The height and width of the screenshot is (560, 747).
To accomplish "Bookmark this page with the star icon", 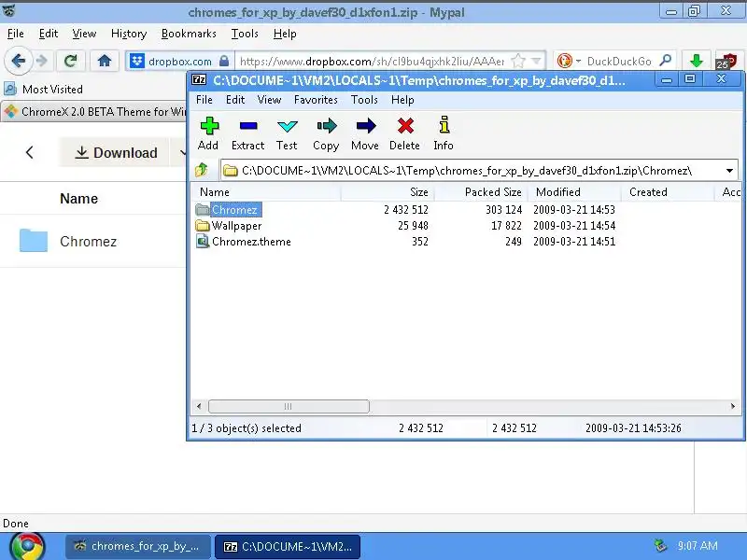I will coord(518,61).
